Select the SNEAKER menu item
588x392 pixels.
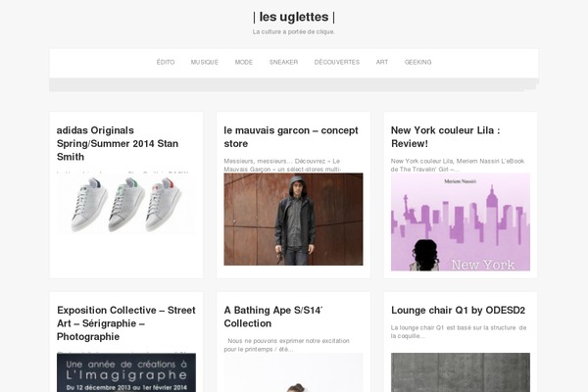click(x=283, y=63)
